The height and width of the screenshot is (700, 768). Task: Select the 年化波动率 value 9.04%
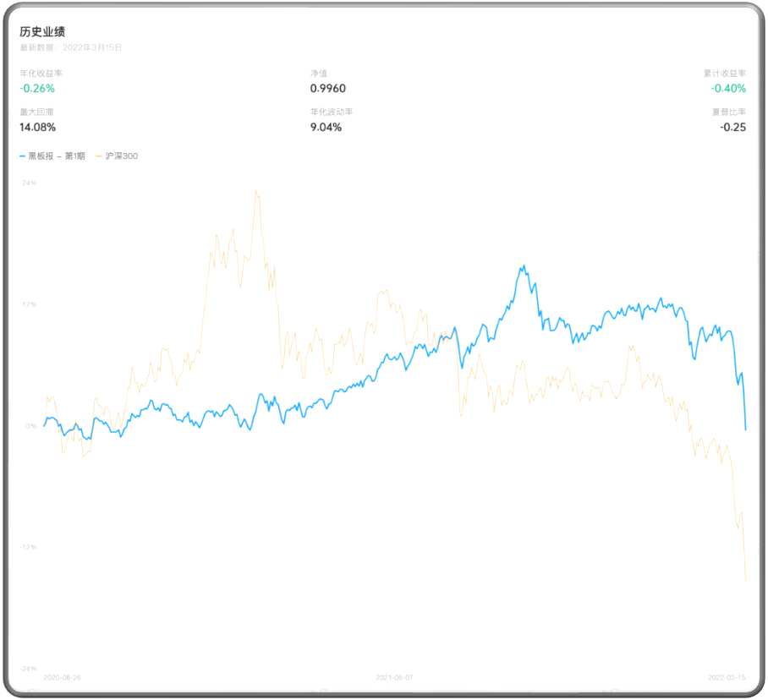click(x=326, y=128)
